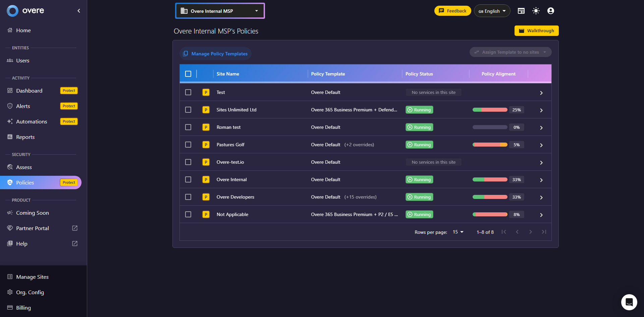The height and width of the screenshot is (317, 644).
Task: Check the Overe Internal row checkbox
Action: pos(188,179)
